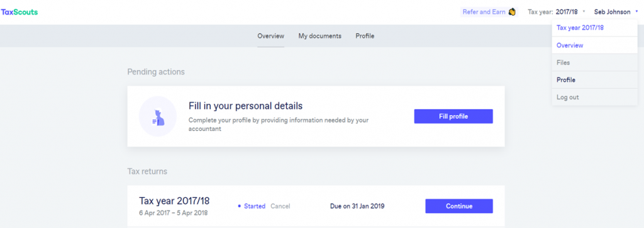Select the Overview tab
This screenshot has width=644, height=228.
click(270, 37)
